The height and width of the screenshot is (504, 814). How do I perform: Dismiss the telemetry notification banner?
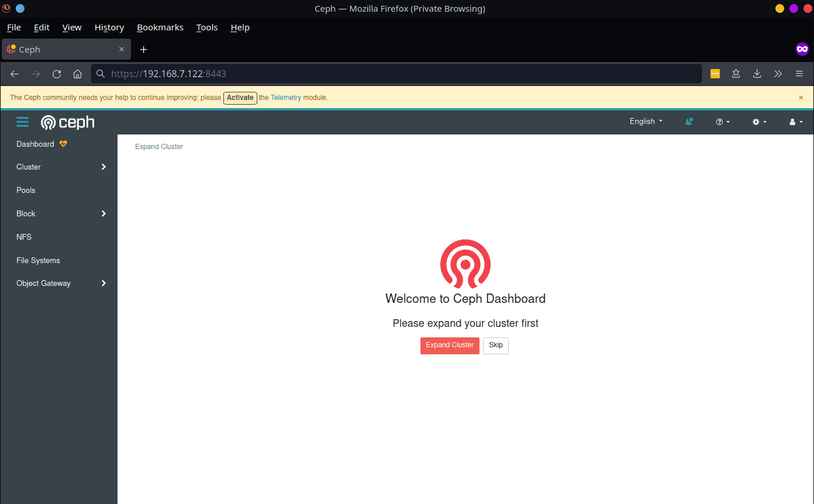tap(801, 98)
